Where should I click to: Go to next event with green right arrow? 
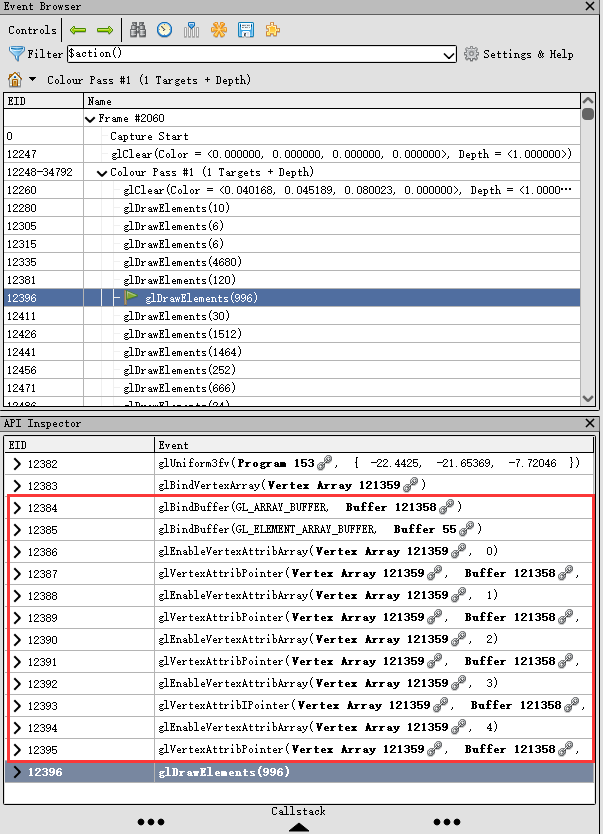click(105, 30)
